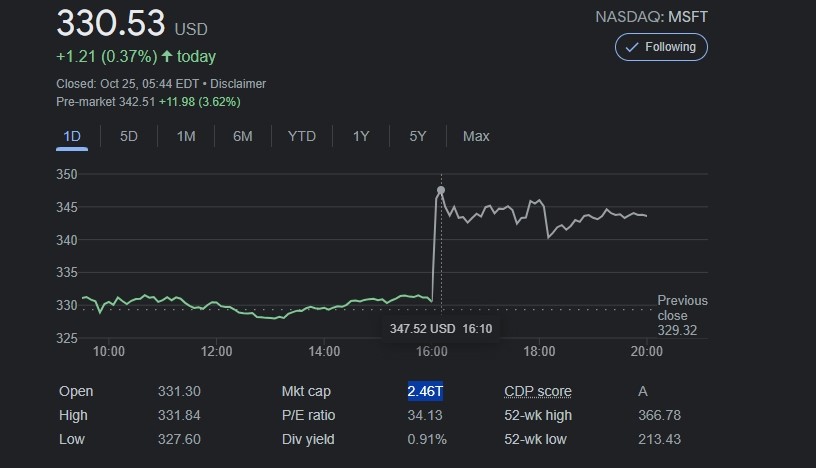Click the green up arrow beside today
This screenshot has height=468, width=816.
coord(167,56)
